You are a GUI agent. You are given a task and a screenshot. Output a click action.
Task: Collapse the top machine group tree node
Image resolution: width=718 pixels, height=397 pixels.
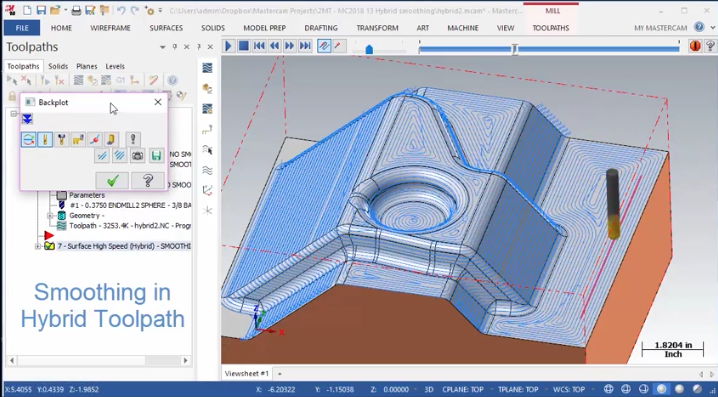click(13, 114)
